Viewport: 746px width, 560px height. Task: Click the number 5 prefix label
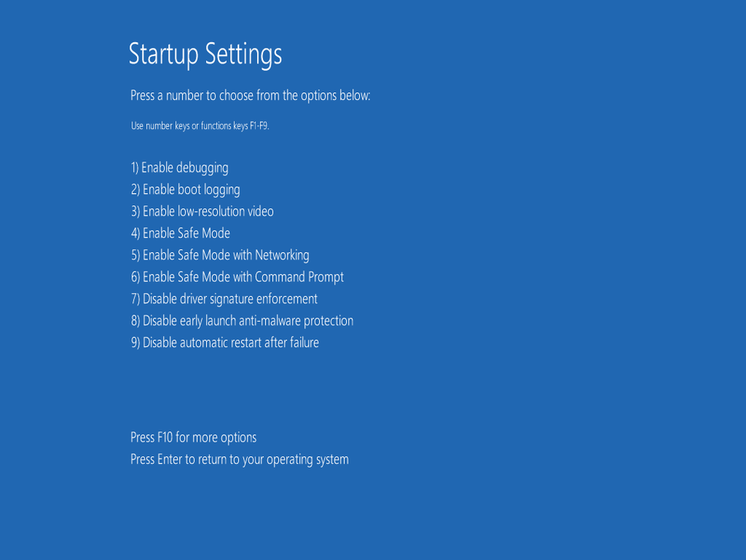pos(134,255)
